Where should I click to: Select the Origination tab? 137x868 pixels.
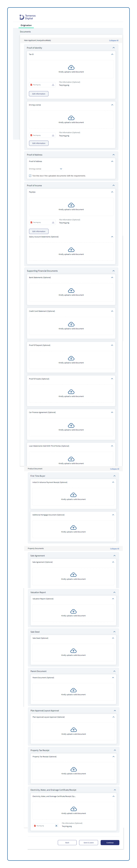pos(26,25)
